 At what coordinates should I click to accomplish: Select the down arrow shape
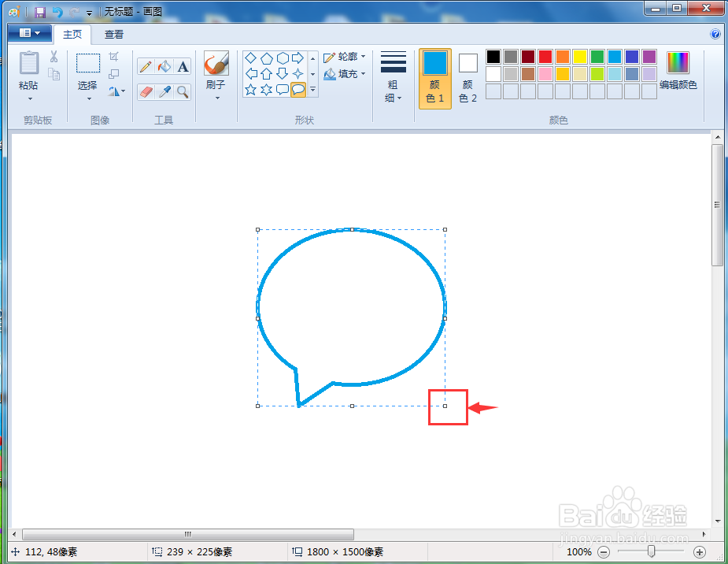pos(283,73)
